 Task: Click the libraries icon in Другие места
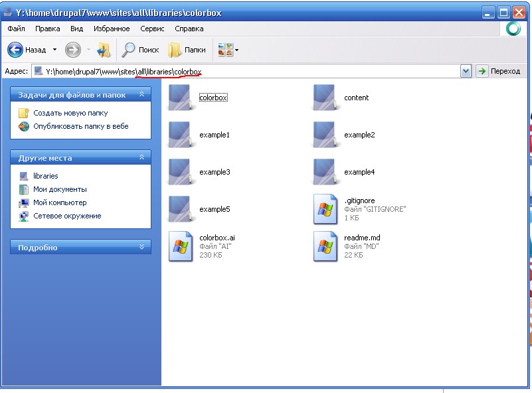(x=24, y=176)
